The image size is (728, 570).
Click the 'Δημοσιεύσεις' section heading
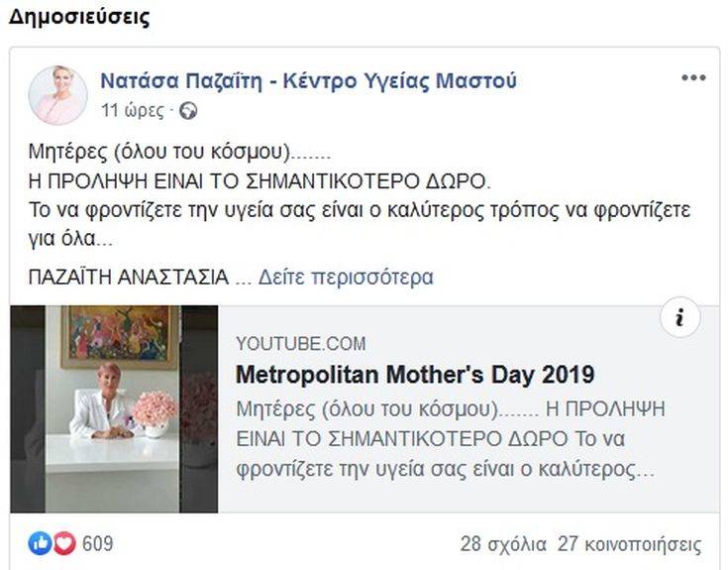pyautogui.click(x=80, y=18)
